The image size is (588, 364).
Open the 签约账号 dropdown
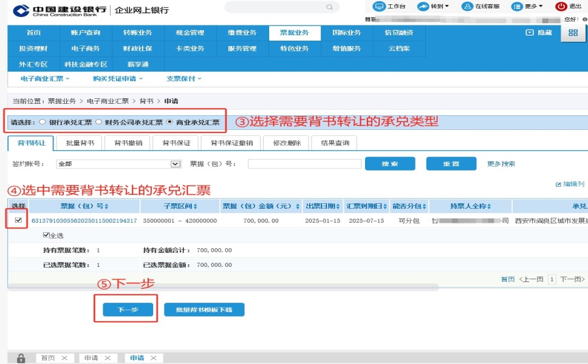tap(176, 164)
